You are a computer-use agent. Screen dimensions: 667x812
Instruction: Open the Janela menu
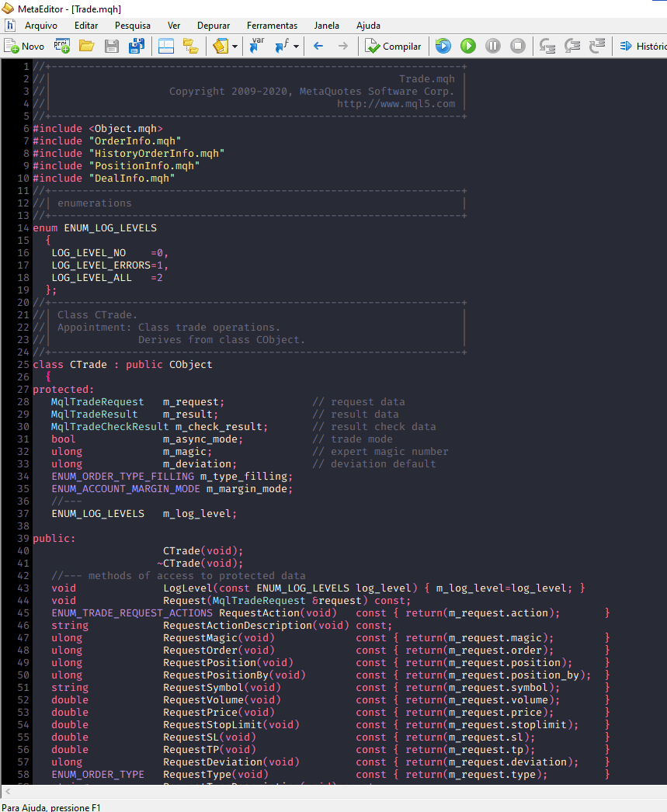(x=327, y=26)
